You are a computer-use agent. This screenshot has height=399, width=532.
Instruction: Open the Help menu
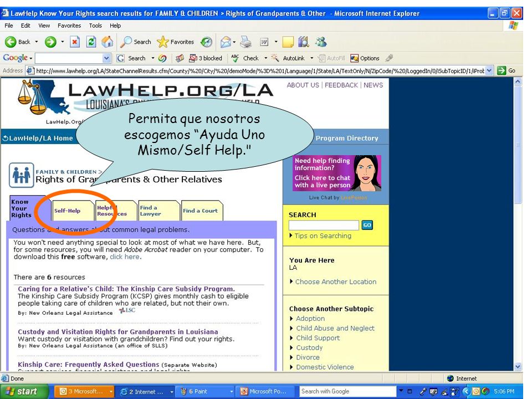(115, 25)
